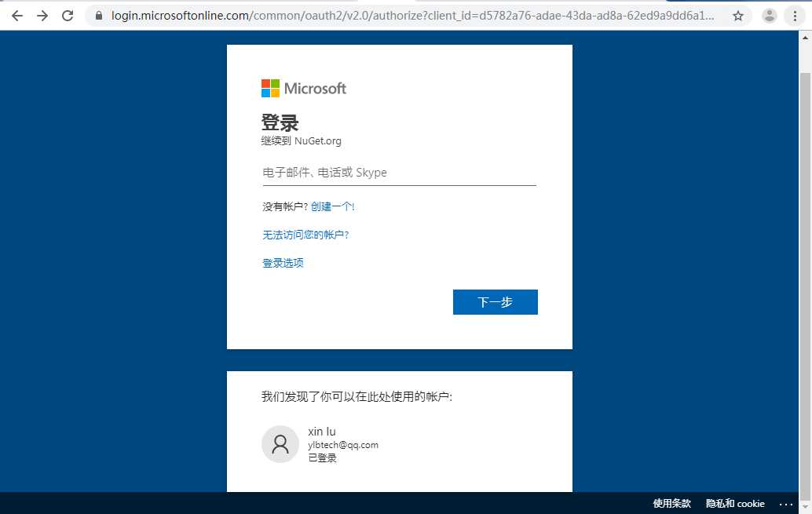Viewport: 812px width, 514px height.
Task: Click the 已登录 status text
Action: (322, 458)
